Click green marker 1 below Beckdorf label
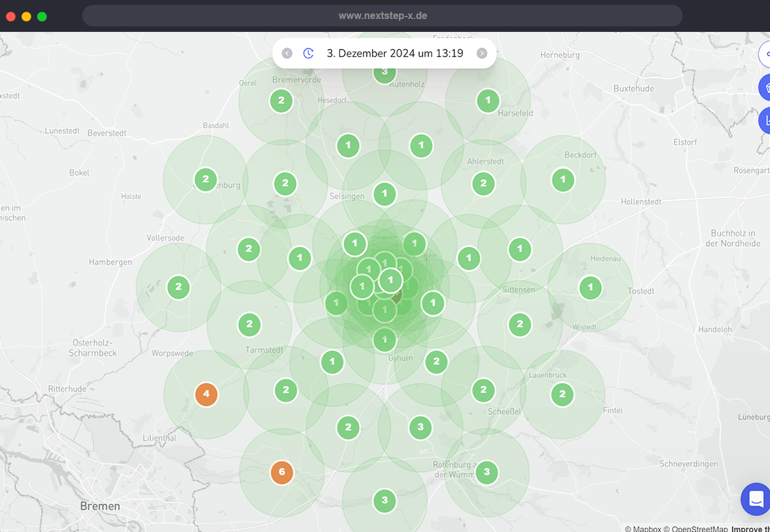 tap(563, 180)
